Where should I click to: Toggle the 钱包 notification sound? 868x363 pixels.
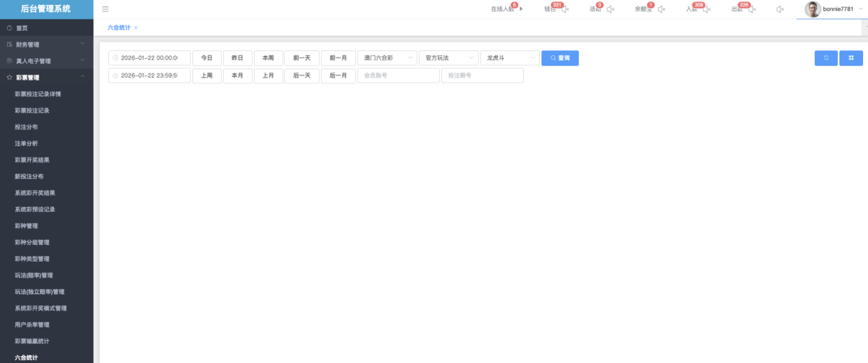(x=565, y=9)
